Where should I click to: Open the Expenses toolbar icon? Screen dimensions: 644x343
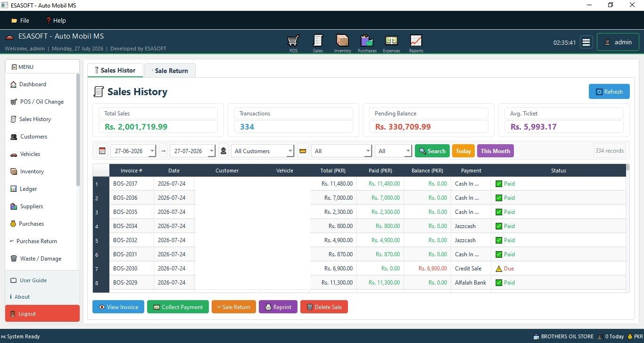pyautogui.click(x=391, y=43)
